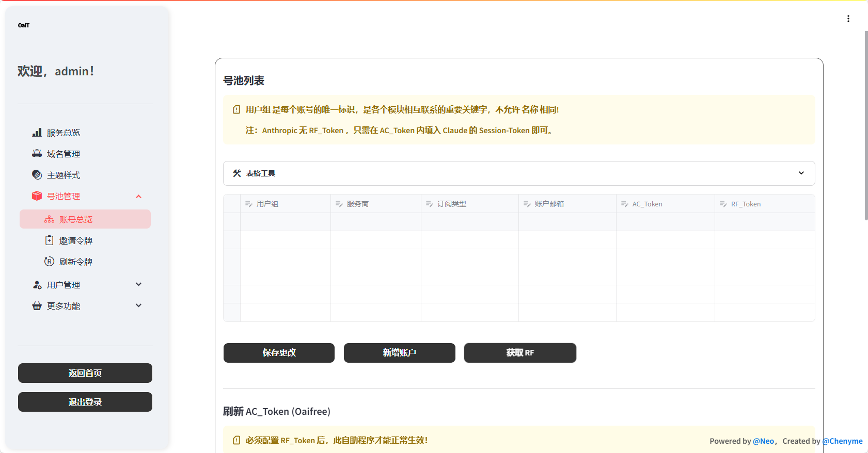Click first empty cell under AC_Token

(666, 222)
